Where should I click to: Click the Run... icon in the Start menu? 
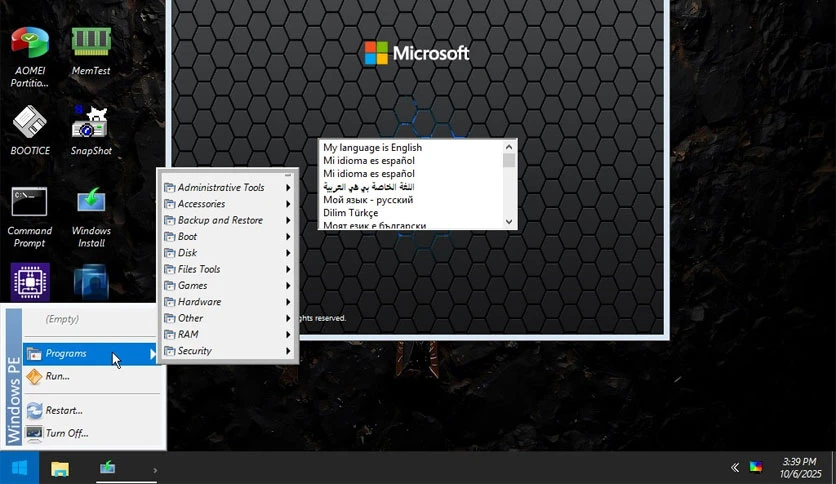(34, 376)
